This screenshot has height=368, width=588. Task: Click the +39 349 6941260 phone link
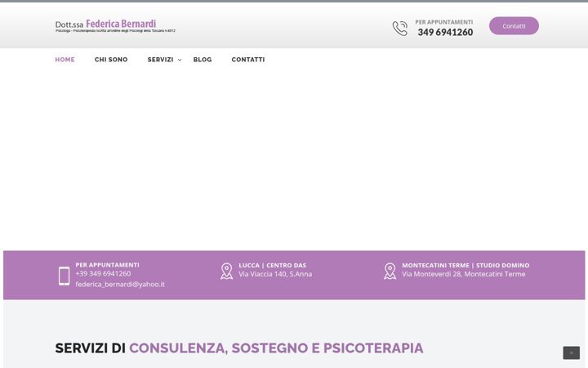point(103,274)
